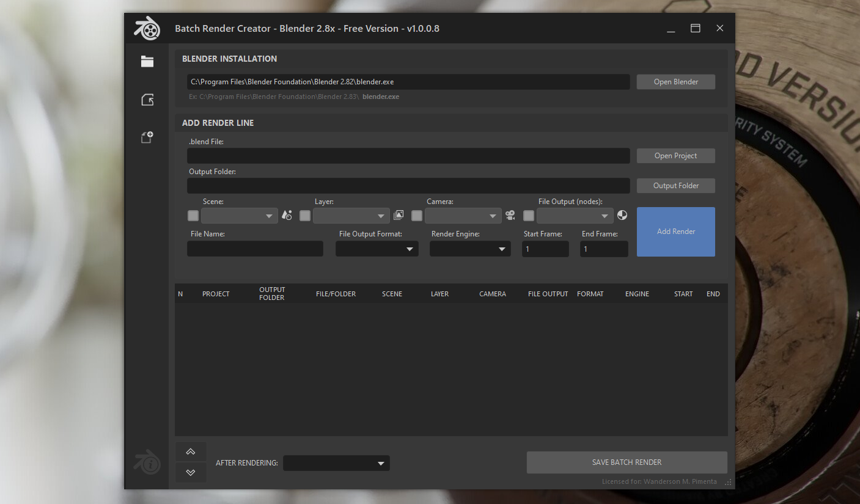Click the .blend File input field
Image resolution: width=860 pixels, height=504 pixels.
point(408,155)
